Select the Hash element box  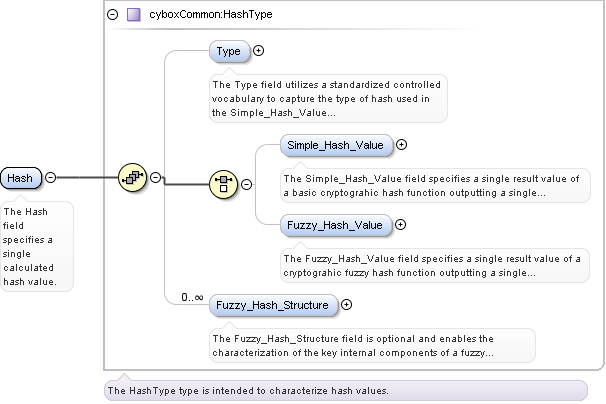[20, 178]
